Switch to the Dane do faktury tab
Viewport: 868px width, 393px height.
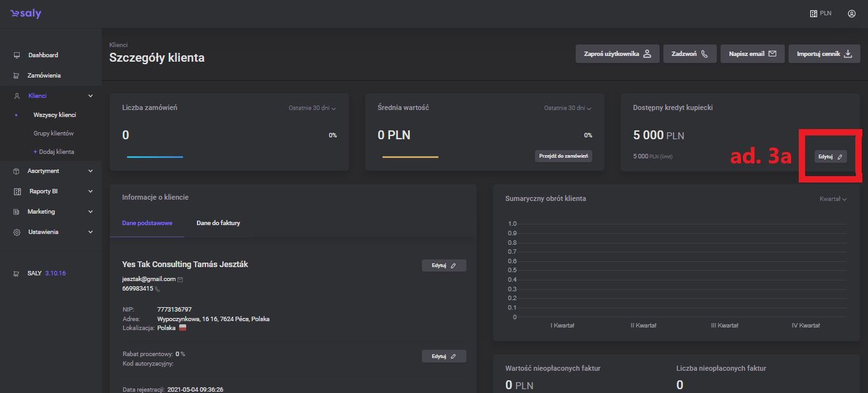click(218, 223)
